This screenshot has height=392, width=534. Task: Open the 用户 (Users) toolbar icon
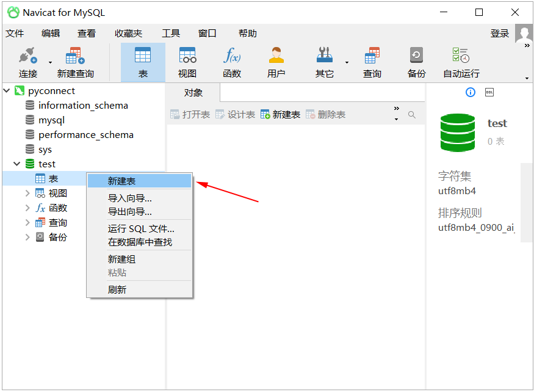coord(276,61)
